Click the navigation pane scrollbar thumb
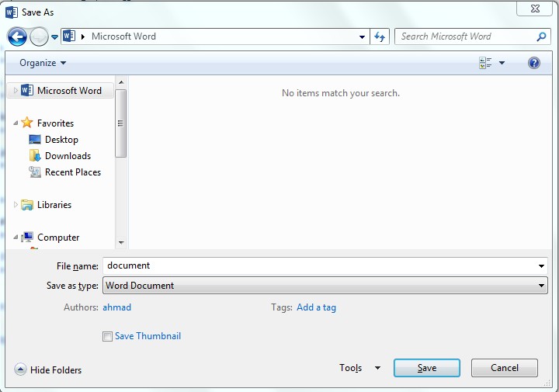 121,123
